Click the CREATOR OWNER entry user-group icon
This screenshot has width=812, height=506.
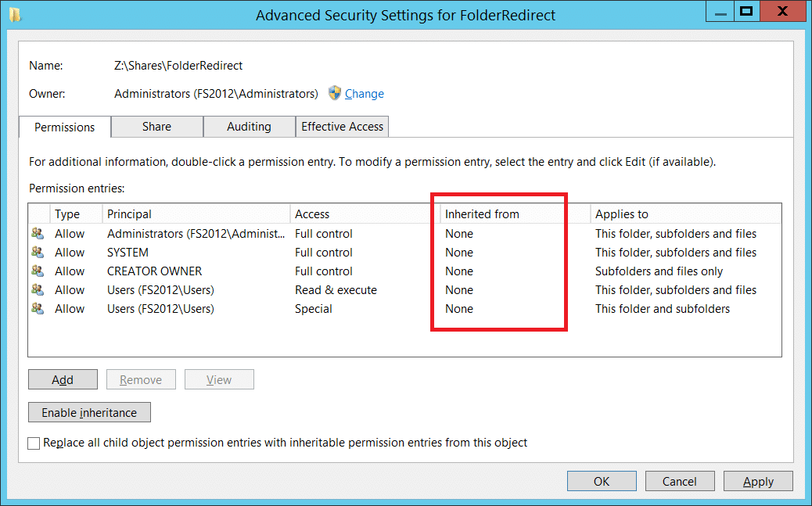coord(38,271)
